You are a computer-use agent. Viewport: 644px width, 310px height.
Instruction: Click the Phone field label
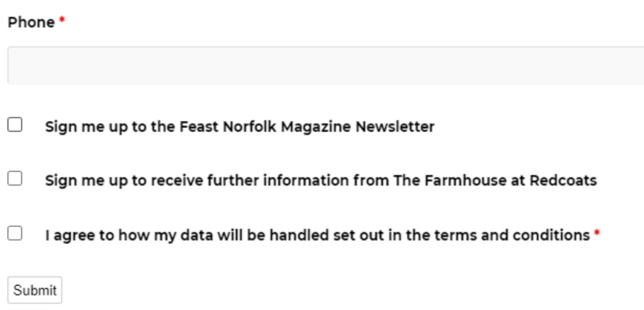tap(31, 23)
